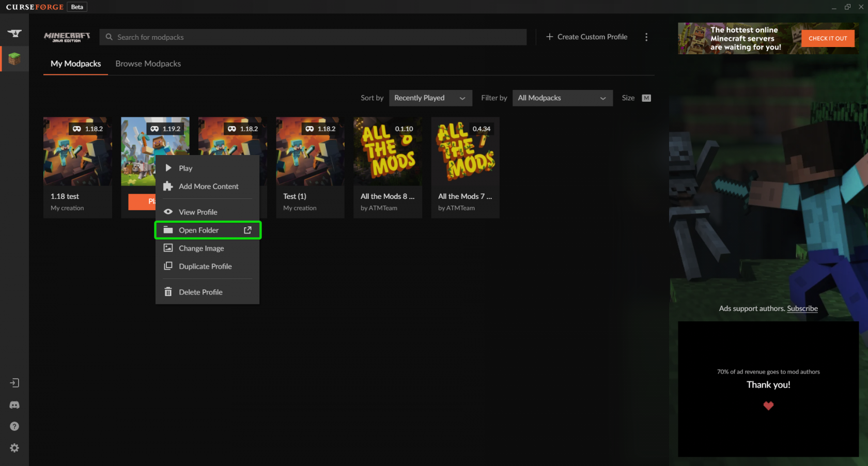Click the CHECK IT OUT ad button
The width and height of the screenshot is (868, 466).
coord(828,38)
